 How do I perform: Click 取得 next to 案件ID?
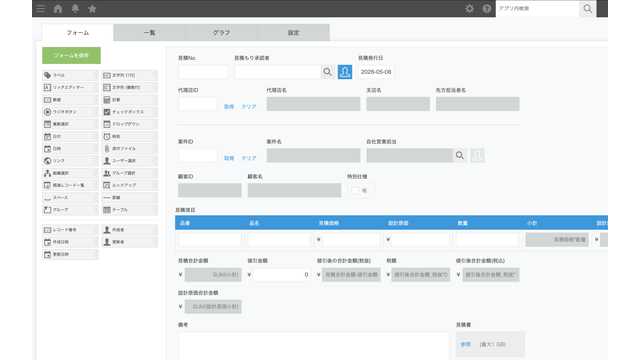click(229, 158)
